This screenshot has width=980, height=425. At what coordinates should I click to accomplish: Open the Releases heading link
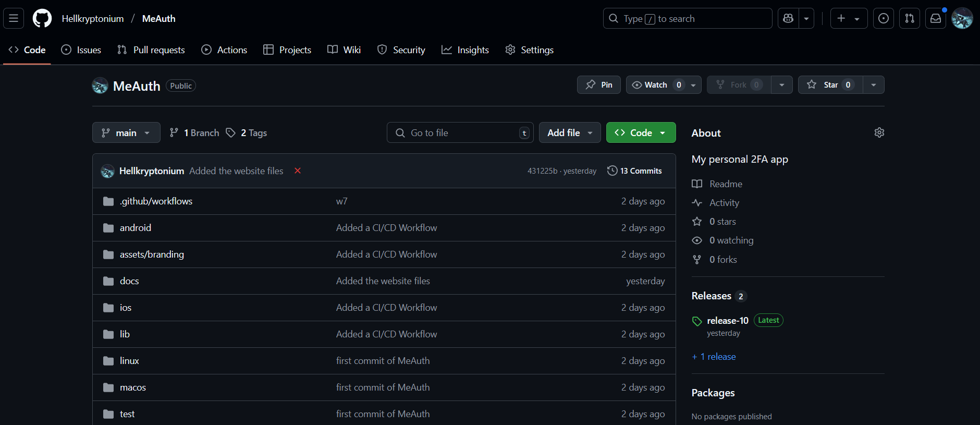719,296
